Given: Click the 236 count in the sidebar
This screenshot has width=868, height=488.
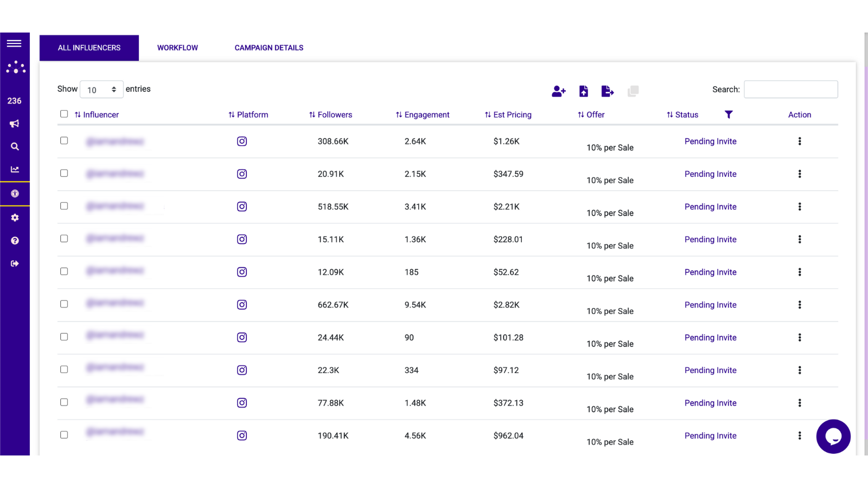Looking at the screenshot, I should (x=14, y=101).
